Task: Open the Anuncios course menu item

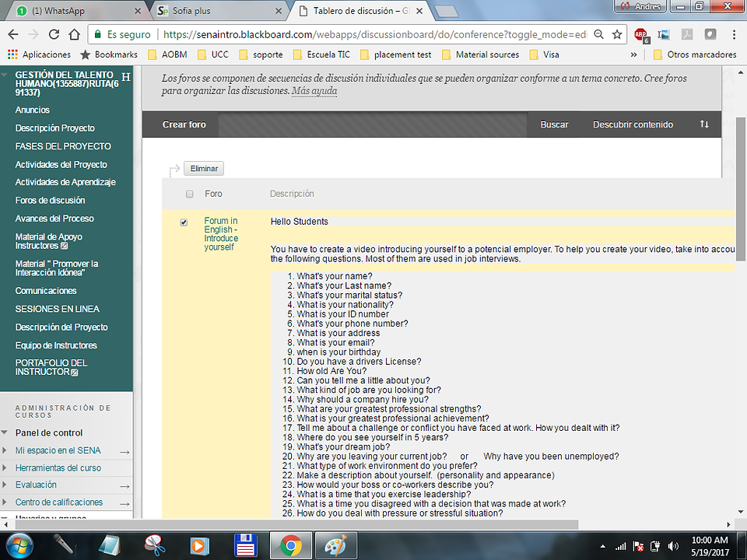Action: [33, 110]
